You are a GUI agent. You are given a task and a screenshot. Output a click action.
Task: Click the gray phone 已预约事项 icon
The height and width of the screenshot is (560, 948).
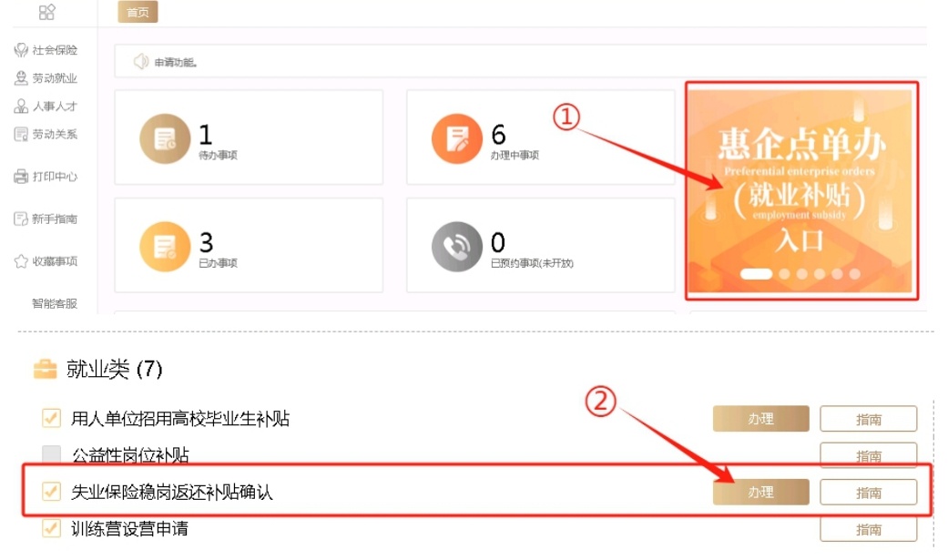point(456,246)
